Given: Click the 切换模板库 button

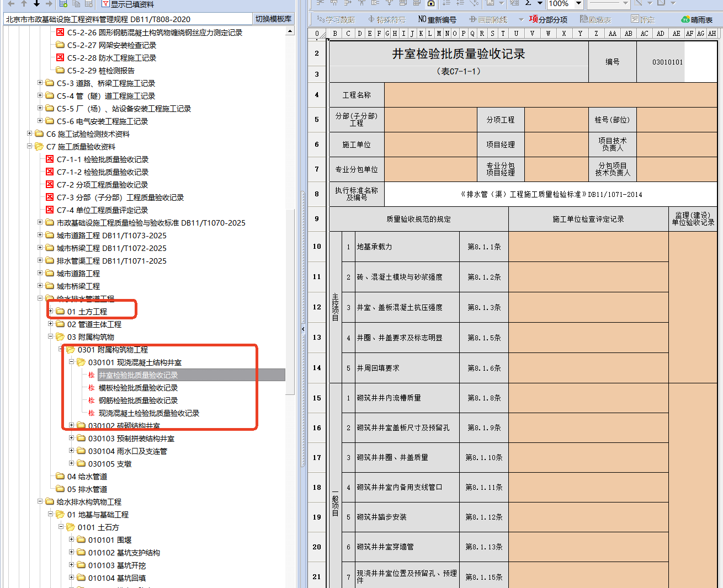Looking at the screenshot, I should pos(273,19).
